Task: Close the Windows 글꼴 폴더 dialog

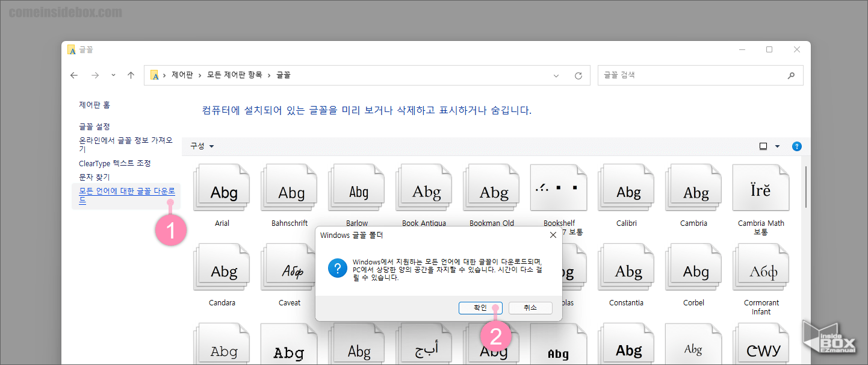Action: 553,235
